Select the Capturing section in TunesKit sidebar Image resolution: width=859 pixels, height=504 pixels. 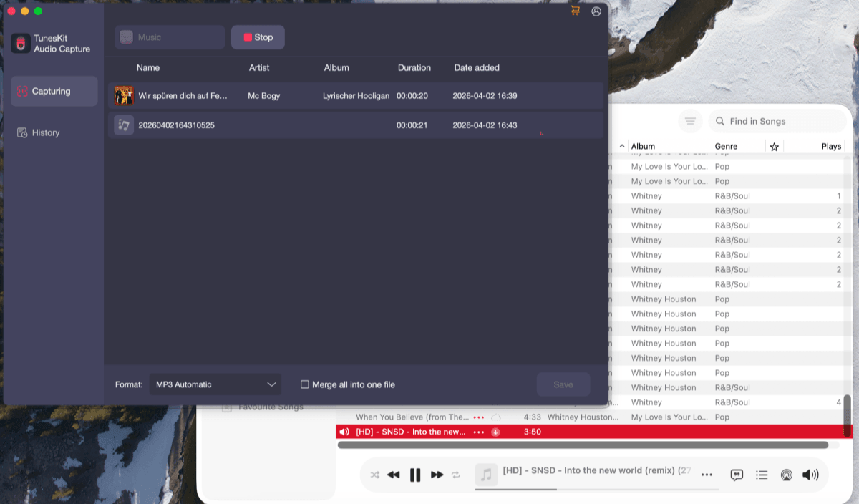54,91
